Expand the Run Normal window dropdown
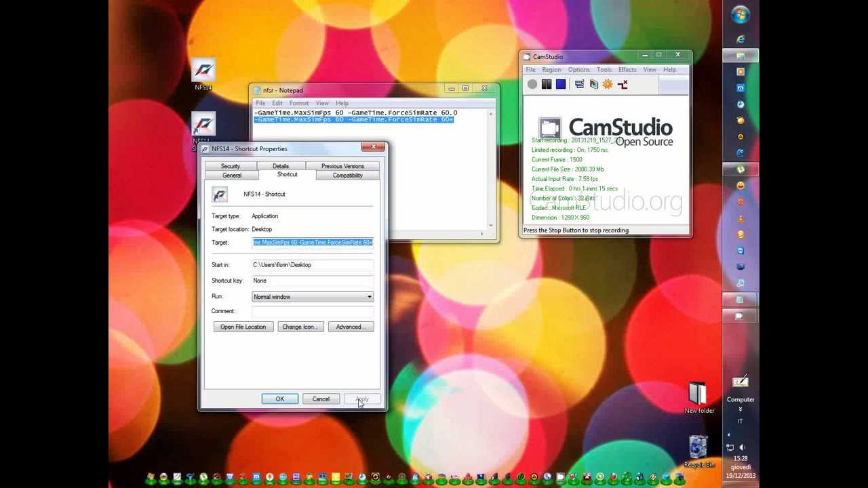The height and width of the screenshot is (488, 868). click(369, 297)
